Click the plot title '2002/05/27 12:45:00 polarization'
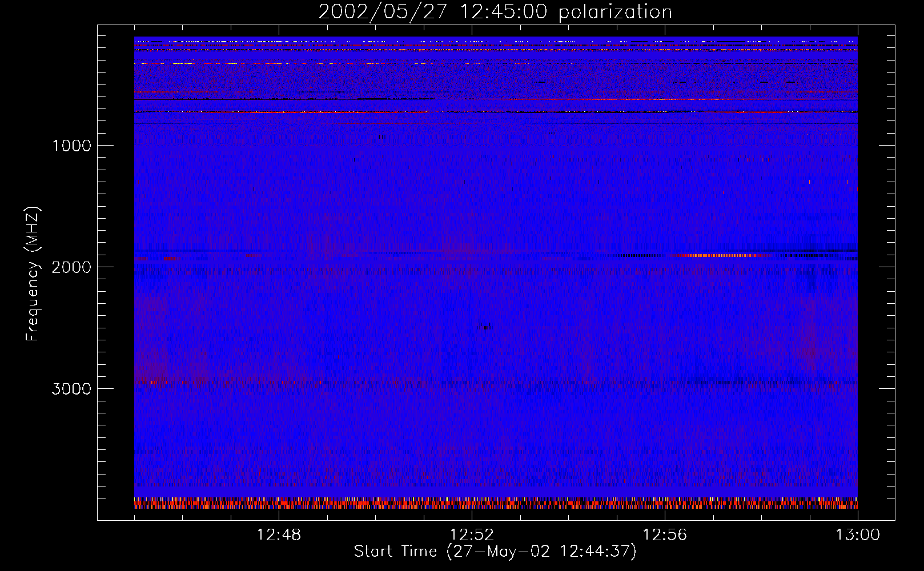 (x=495, y=12)
